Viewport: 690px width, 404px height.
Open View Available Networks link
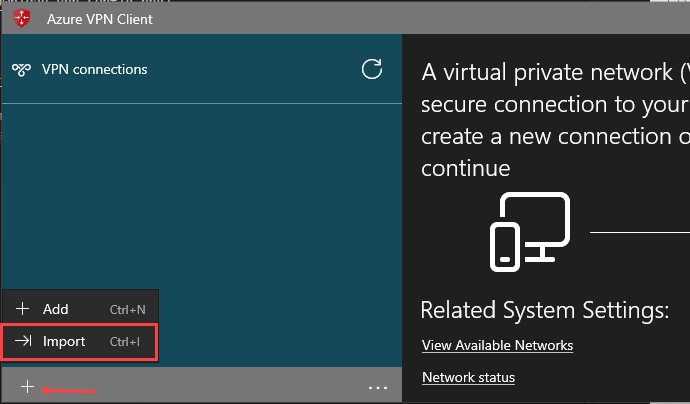497,345
